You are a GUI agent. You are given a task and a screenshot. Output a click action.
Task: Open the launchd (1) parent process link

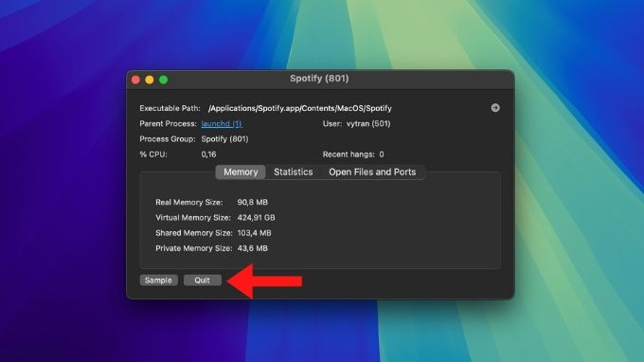coord(222,124)
